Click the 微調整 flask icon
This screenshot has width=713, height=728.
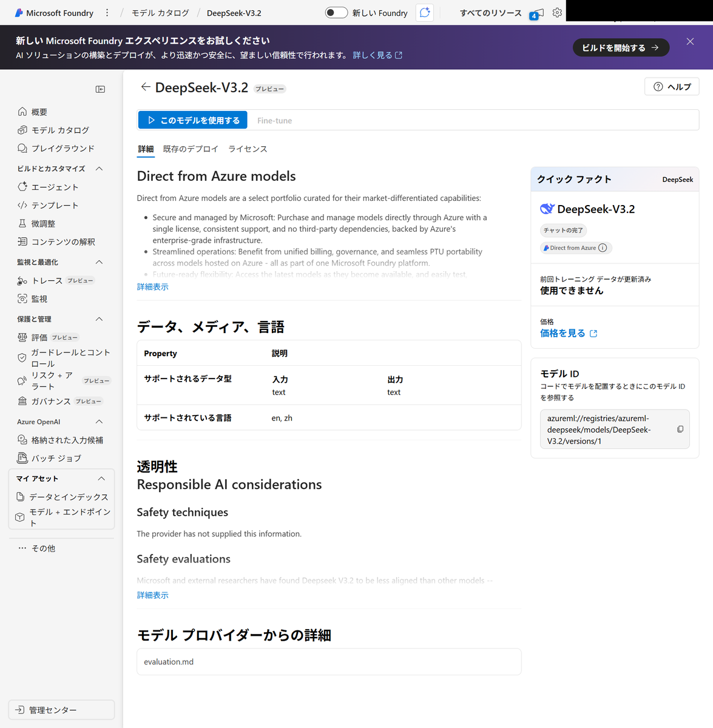click(x=22, y=223)
